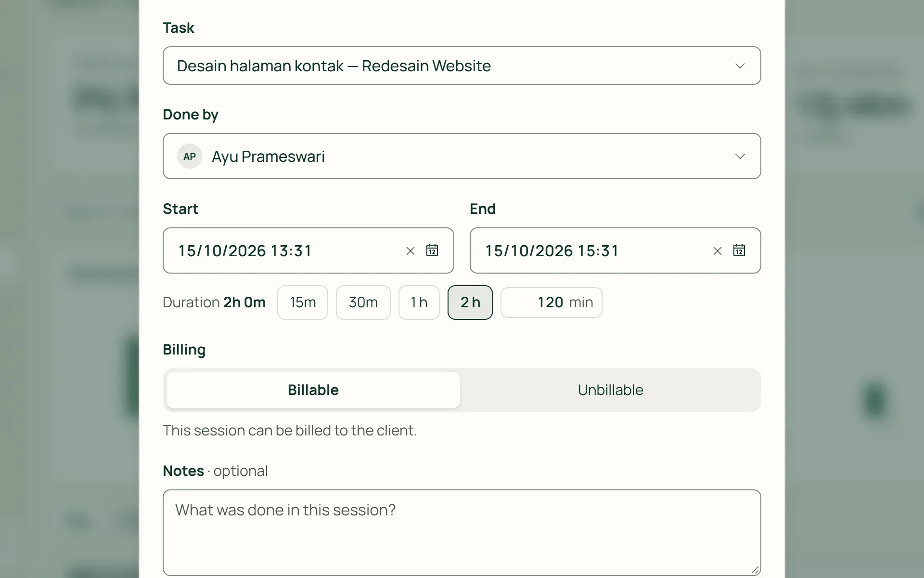Open the Start date calendar picker
The height and width of the screenshot is (578, 924).
432,250
